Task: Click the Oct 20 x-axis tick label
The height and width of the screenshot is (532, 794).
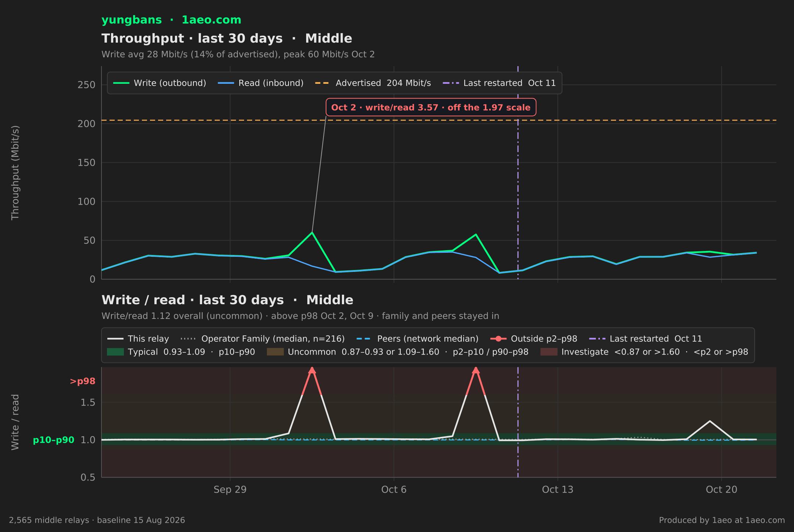Action: (x=722, y=490)
